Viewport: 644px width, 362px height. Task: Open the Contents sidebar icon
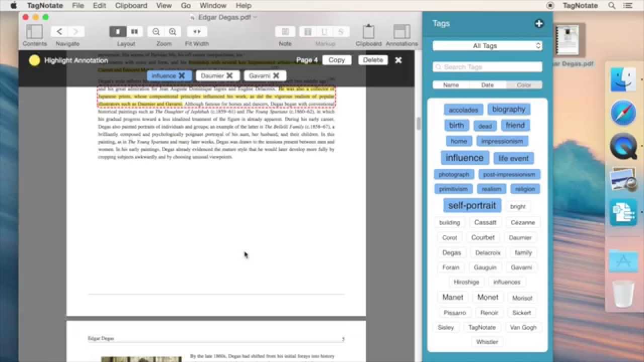coord(34,32)
